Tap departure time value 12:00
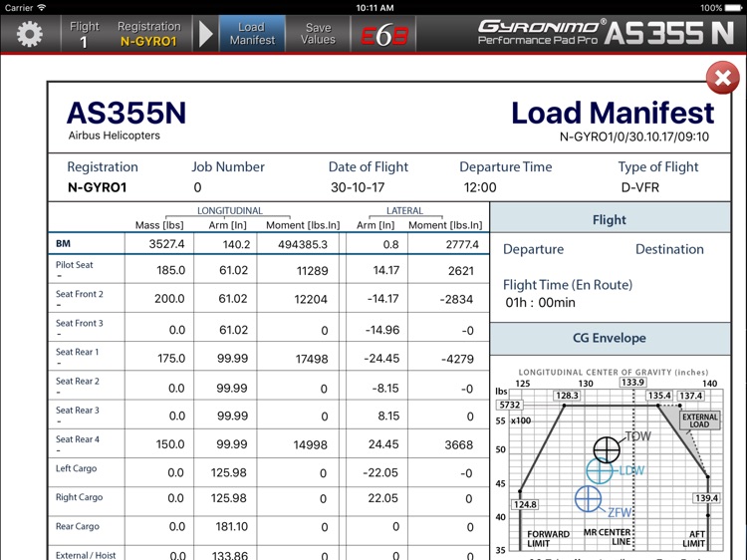The width and height of the screenshot is (747, 560). (x=480, y=187)
